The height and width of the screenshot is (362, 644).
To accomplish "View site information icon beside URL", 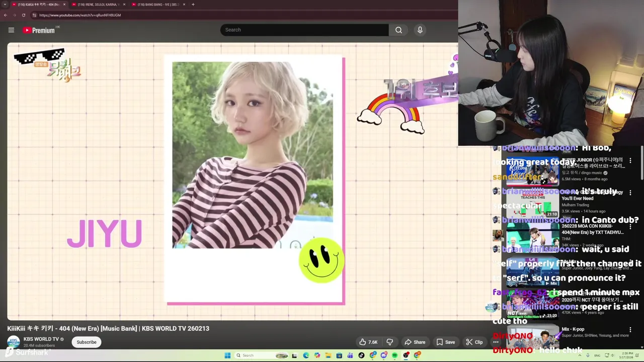I will [34, 15].
